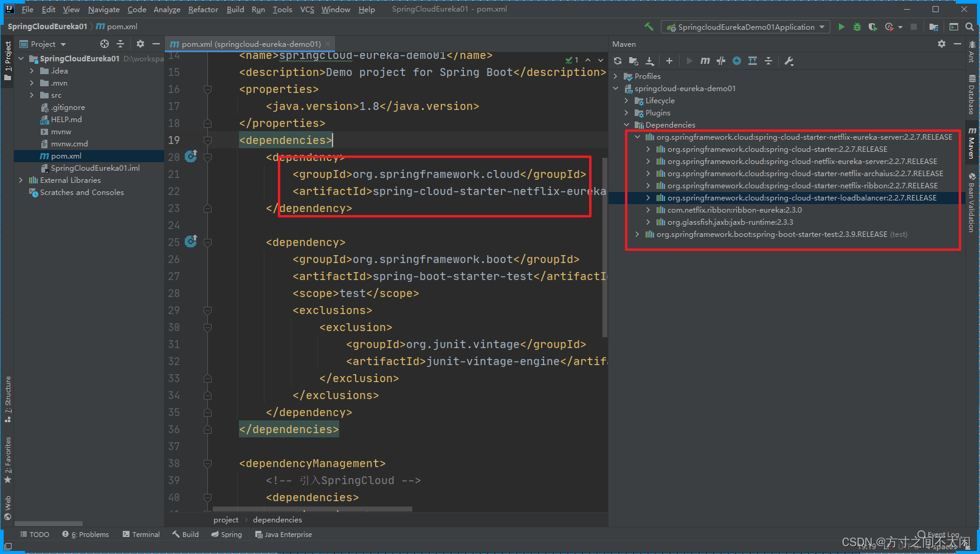
Task: Open the Ant side tab
Action: pyautogui.click(x=972, y=51)
